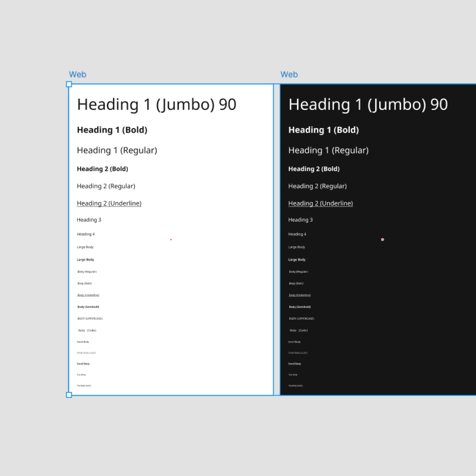This screenshot has width=476, height=476.
Task: Pick Heading 1 (Regular) in the white frame
Action: tap(117, 150)
